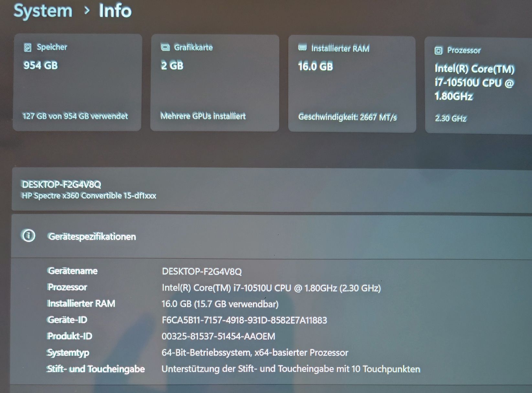Screen dimensions: 532x393
Task: Open the Speicher 954 GB card
Action: pyautogui.click(x=77, y=82)
